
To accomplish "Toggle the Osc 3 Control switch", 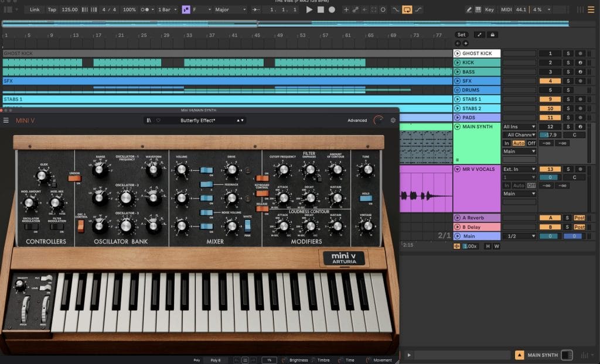I will point(81,226).
